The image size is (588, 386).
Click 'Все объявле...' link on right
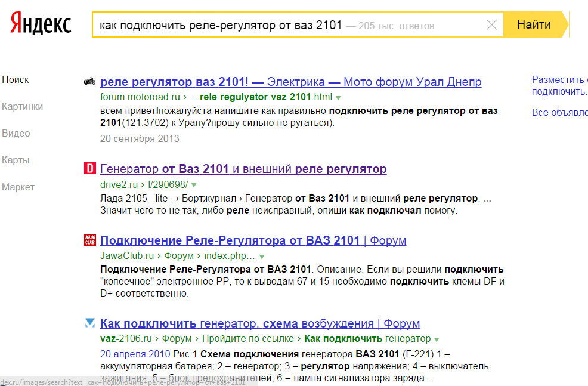pos(559,113)
